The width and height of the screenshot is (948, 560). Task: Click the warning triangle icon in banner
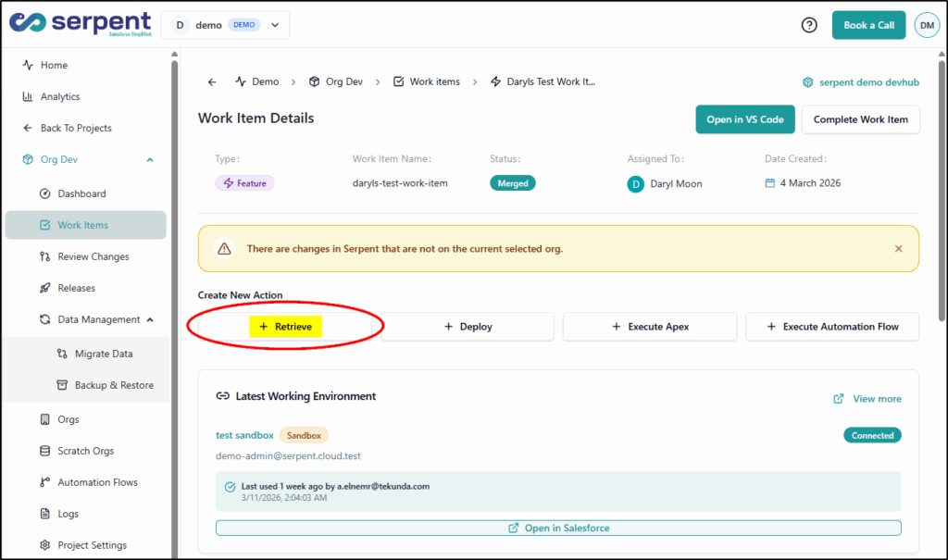click(x=224, y=249)
